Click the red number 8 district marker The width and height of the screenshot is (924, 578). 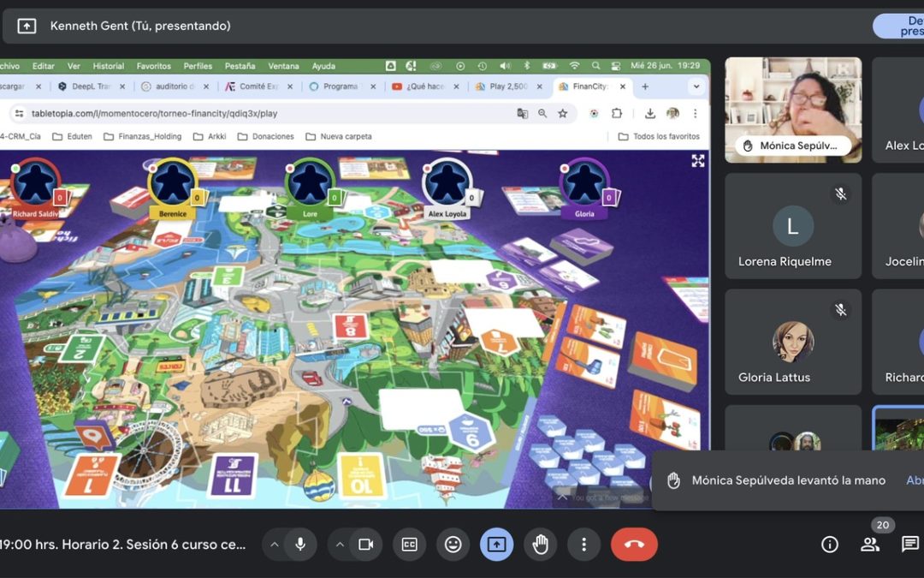click(x=351, y=326)
